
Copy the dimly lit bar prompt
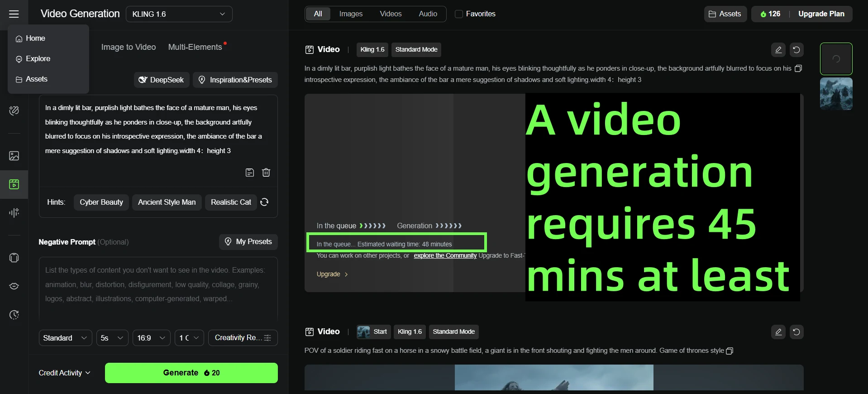click(798, 68)
